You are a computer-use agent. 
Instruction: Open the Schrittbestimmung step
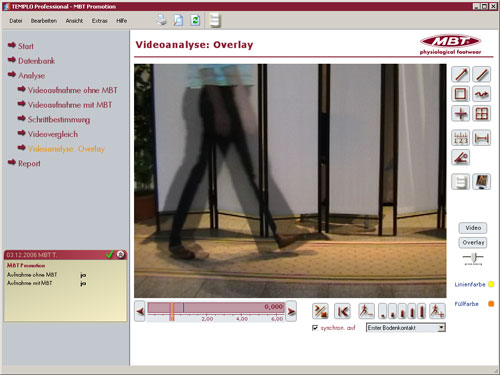59,120
